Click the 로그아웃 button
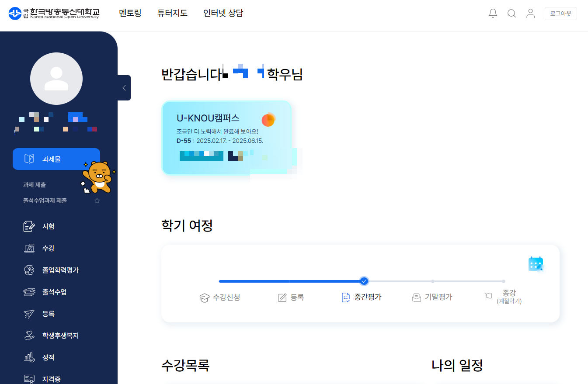The height and width of the screenshot is (384, 588). [561, 14]
